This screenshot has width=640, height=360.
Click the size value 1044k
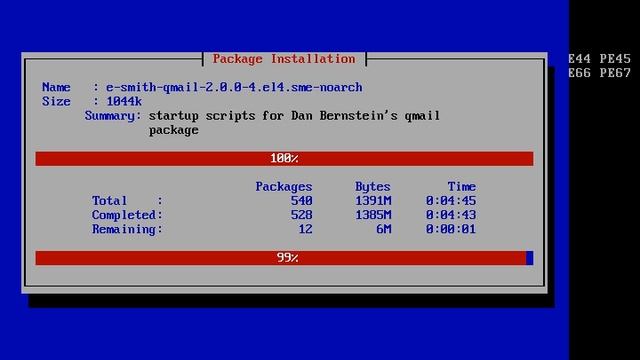(124, 101)
